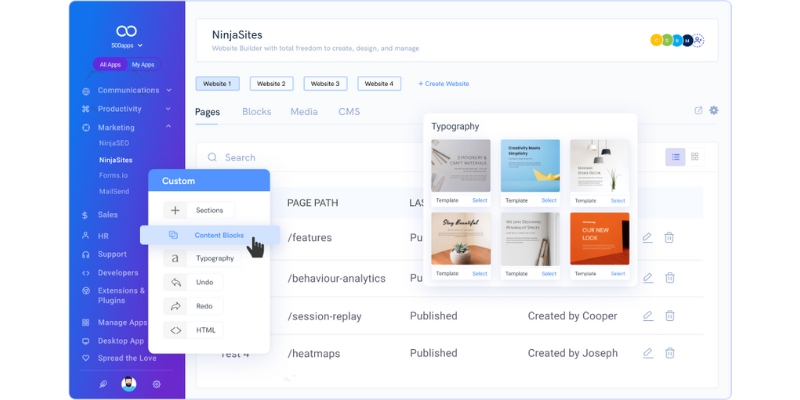The height and width of the screenshot is (400, 800).
Task: Switch to list view layout
Action: [675, 157]
